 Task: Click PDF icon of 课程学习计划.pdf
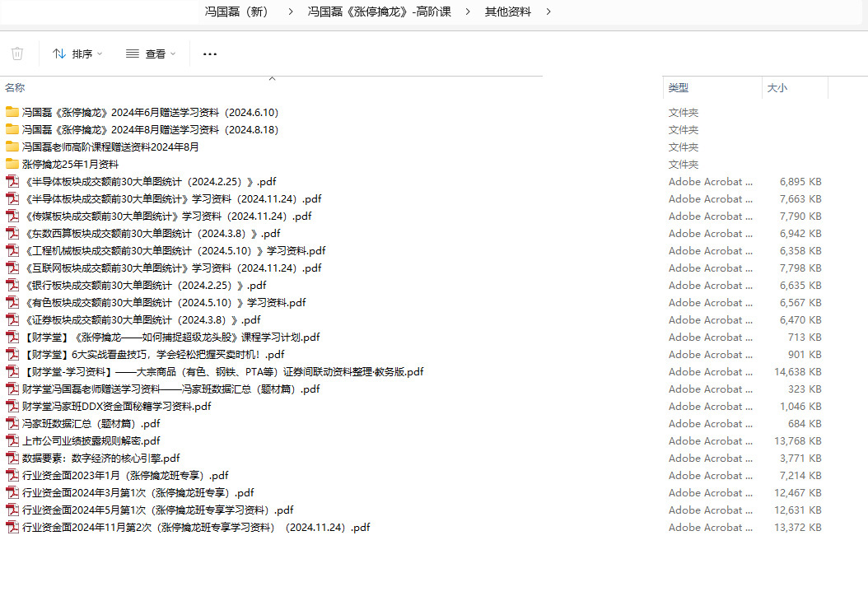pyautogui.click(x=12, y=337)
